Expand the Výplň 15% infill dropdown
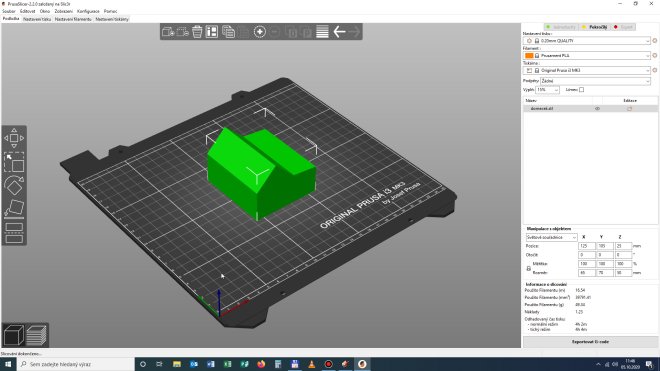This screenshot has height=371, width=660. 547,90
